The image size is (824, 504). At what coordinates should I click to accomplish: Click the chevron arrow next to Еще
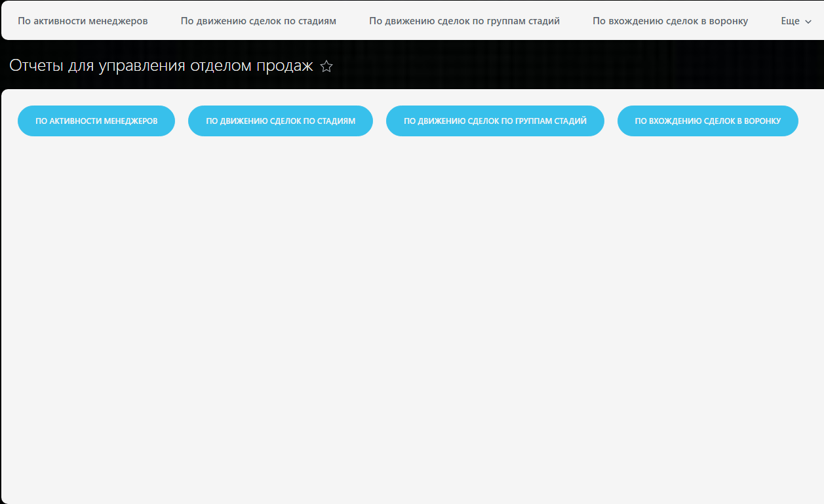point(808,22)
